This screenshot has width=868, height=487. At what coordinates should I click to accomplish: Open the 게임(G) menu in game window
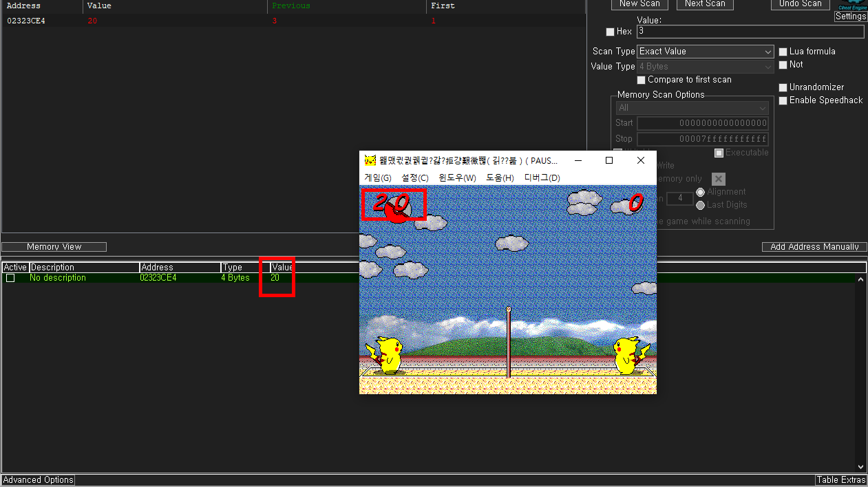(x=378, y=178)
